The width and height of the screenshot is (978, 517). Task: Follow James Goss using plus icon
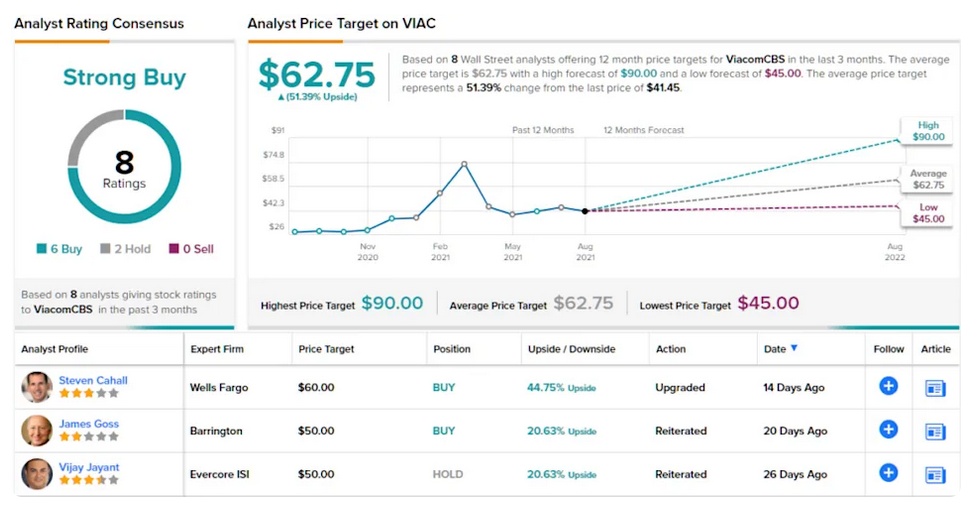(x=888, y=430)
